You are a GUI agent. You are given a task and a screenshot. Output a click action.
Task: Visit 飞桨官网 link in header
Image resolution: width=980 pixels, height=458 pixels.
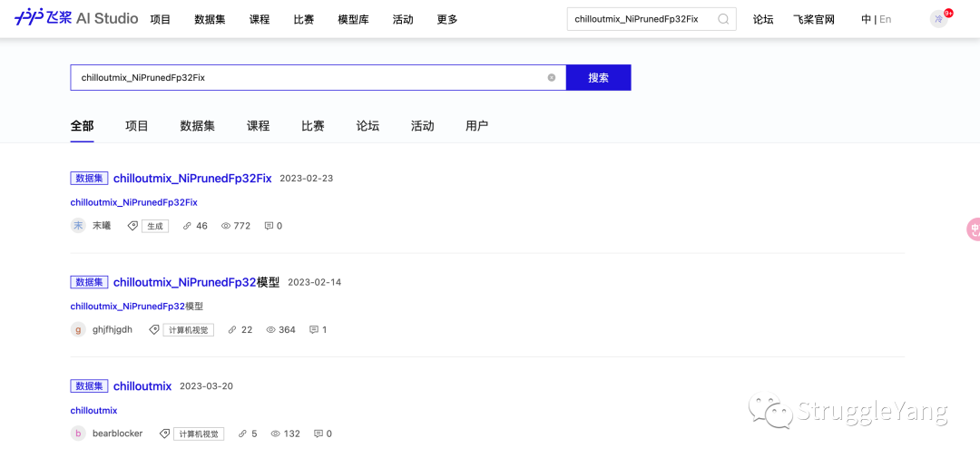tap(814, 19)
